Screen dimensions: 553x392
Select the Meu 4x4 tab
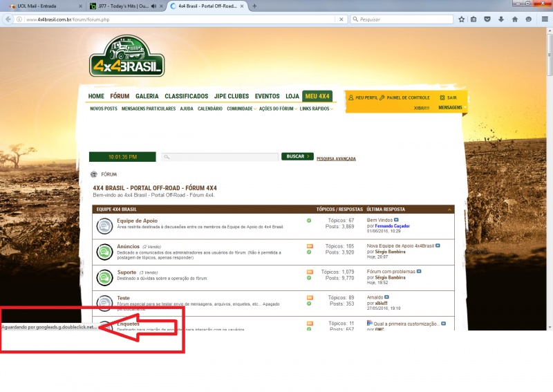pos(317,96)
